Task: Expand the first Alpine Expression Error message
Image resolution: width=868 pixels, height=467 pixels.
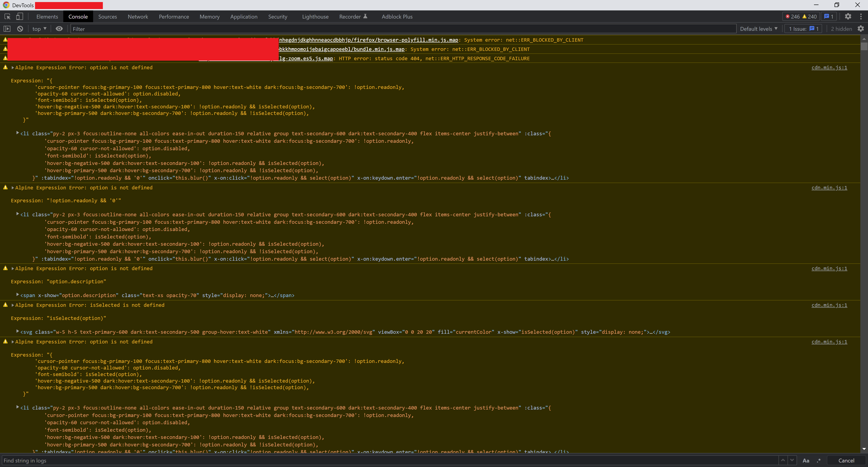Action: [13, 68]
